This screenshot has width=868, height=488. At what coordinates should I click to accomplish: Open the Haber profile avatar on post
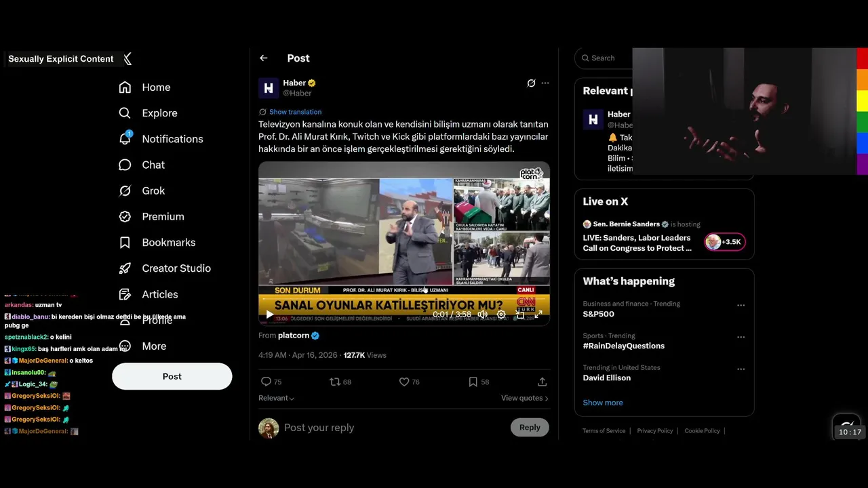[269, 88]
